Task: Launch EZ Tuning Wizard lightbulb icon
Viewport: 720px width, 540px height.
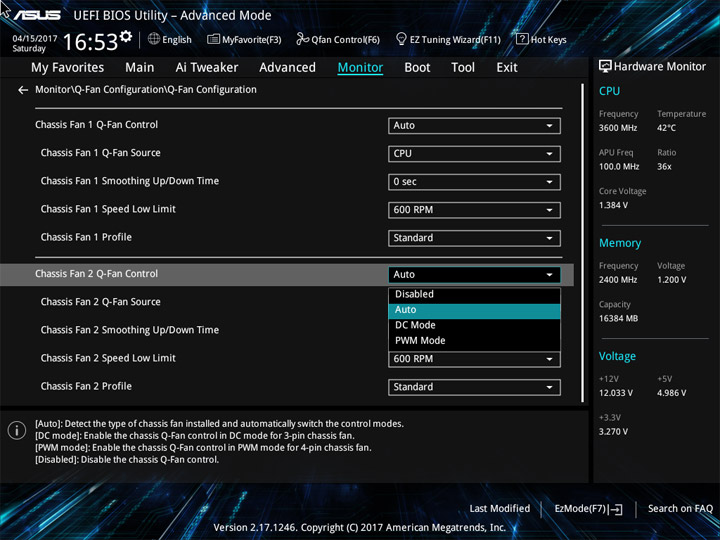Action: coord(401,39)
